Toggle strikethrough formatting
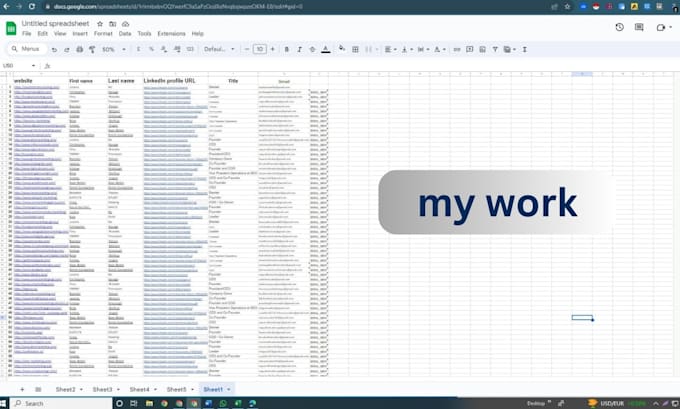Image resolution: width=680 pixels, height=409 pixels. pyautogui.click(x=312, y=49)
